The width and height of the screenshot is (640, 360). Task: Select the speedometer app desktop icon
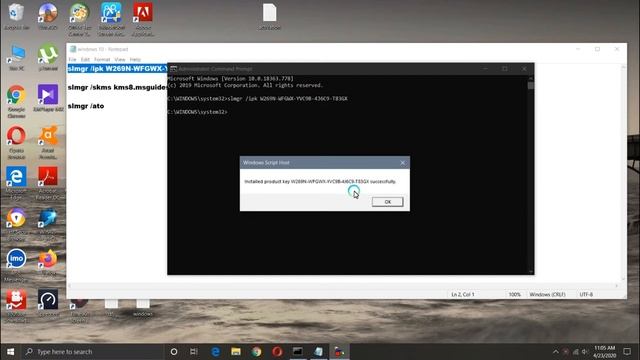(48, 303)
